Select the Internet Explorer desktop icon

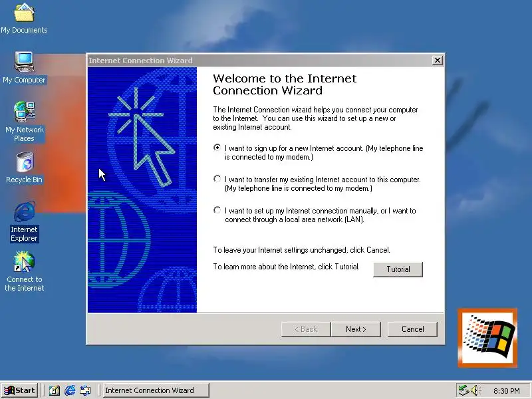pos(24,222)
